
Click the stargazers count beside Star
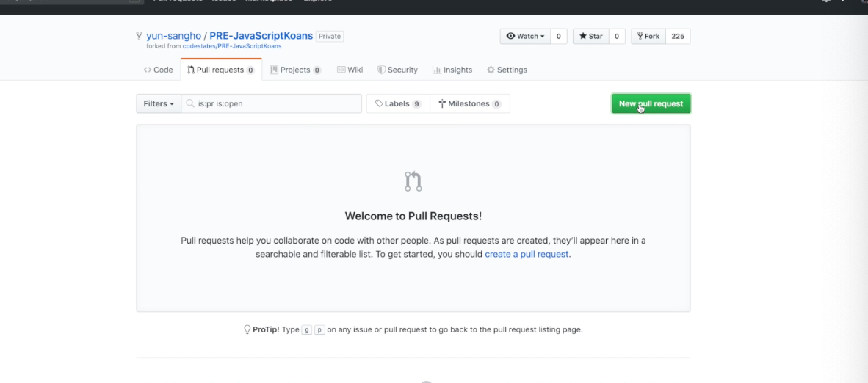617,37
